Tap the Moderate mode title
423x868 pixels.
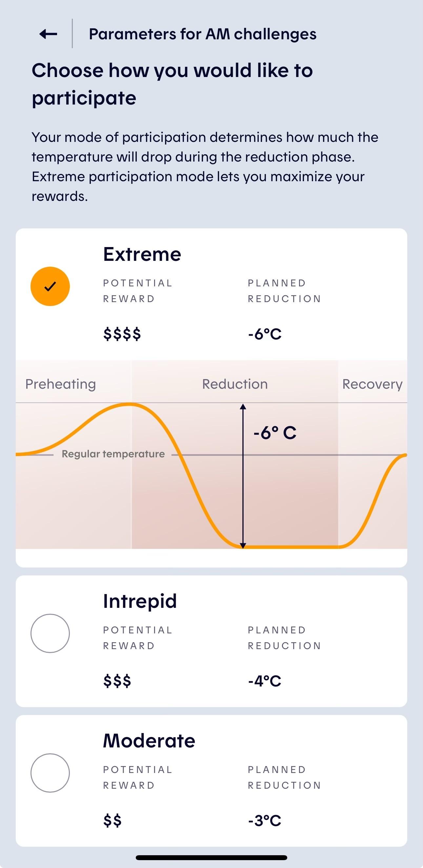[x=149, y=740]
